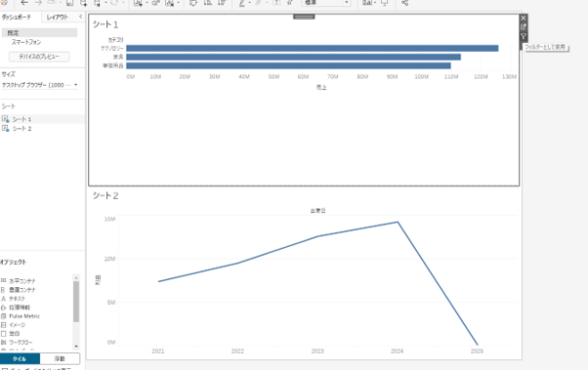The width and height of the screenshot is (588, 370).
Task: Click the カテゴリ header in Sheet 1
Action: point(115,40)
